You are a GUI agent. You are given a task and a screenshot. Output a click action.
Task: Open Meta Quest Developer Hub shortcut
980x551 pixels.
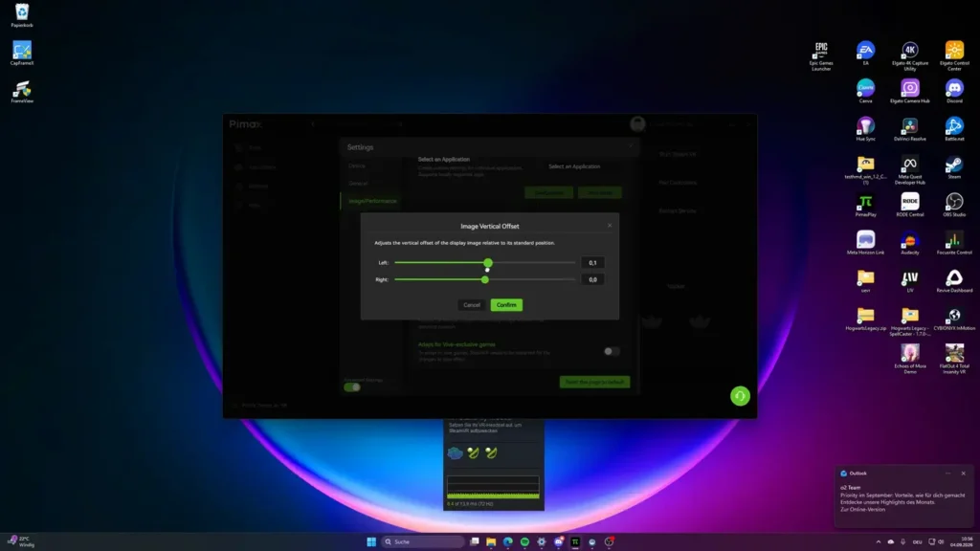pyautogui.click(x=910, y=170)
